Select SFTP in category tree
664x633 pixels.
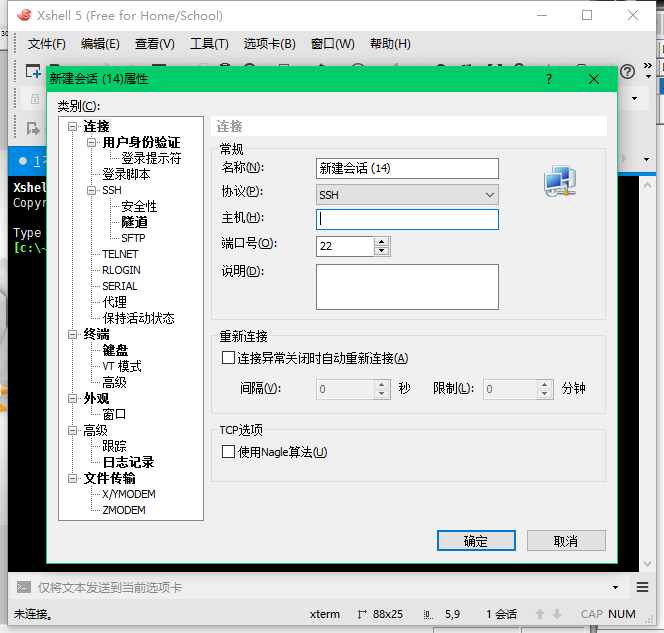[133, 238]
